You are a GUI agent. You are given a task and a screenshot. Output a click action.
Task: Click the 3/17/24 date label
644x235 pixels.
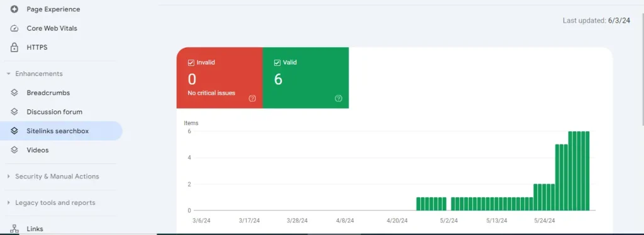249,221
